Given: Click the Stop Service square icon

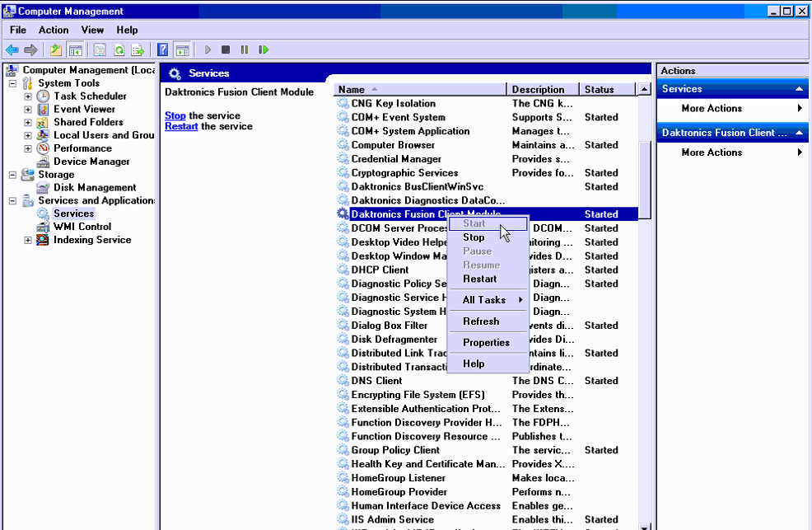Looking at the screenshot, I should click(226, 50).
